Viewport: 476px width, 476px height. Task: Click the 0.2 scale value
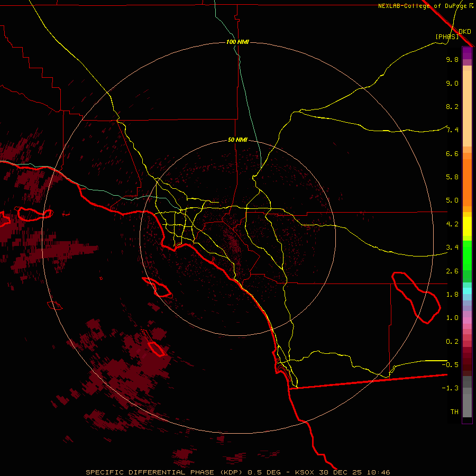pos(452,342)
